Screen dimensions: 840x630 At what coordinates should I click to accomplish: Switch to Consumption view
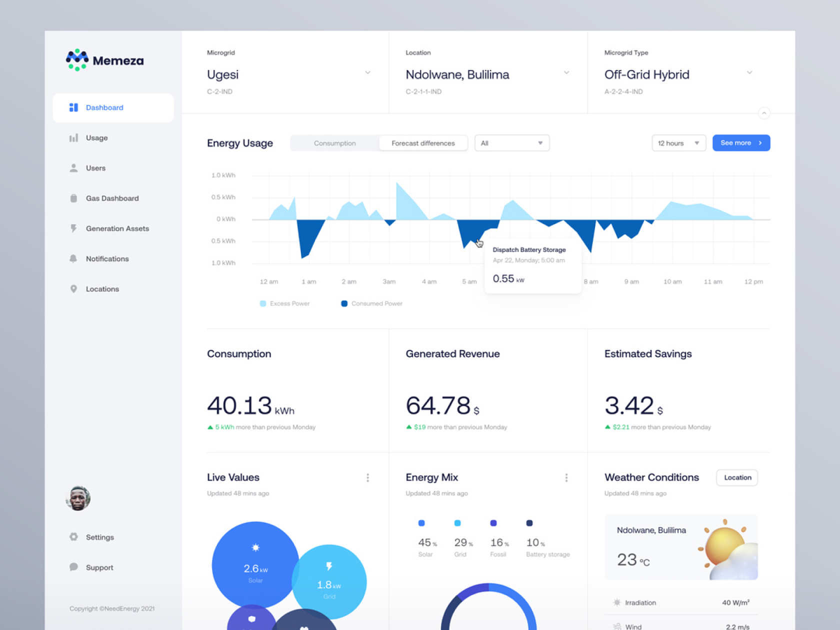pyautogui.click(x=335, y=143)
